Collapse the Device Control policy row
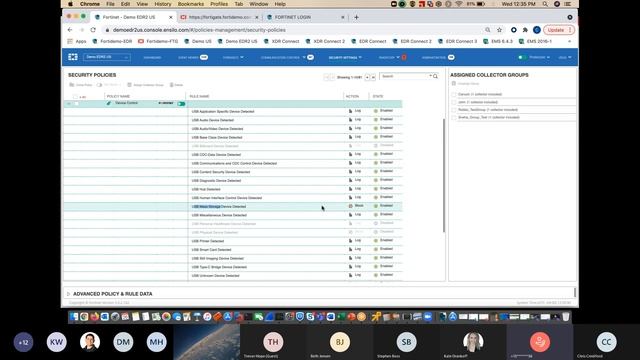640x360 pixels. (69, 104)
